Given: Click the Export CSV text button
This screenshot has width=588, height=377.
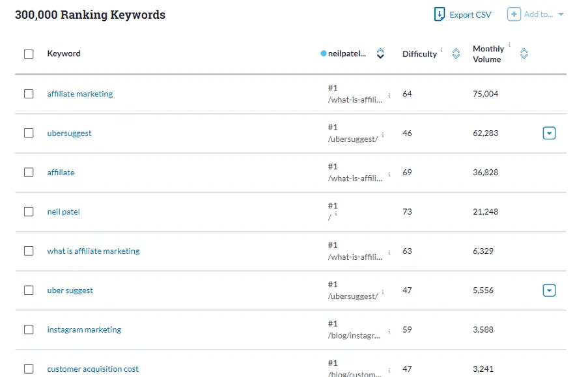Looking at the screenshot, I should (470, 14).
